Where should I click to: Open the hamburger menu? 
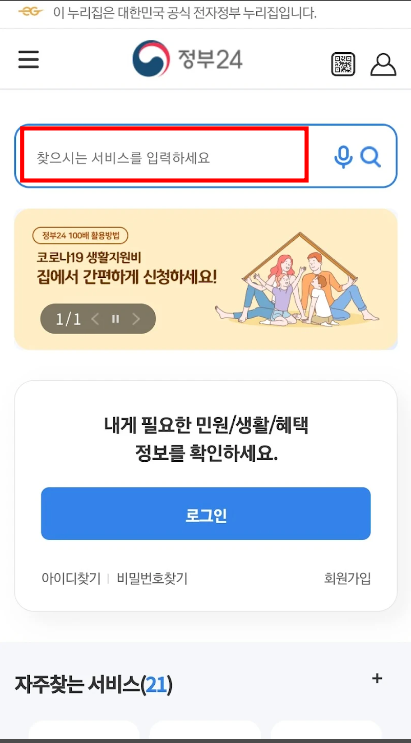coord(28,59)
